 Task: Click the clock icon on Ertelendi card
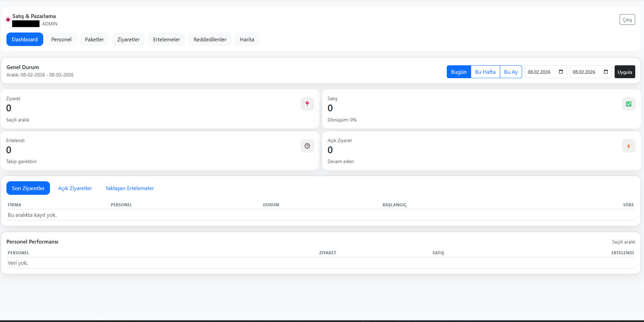[307, 146]
